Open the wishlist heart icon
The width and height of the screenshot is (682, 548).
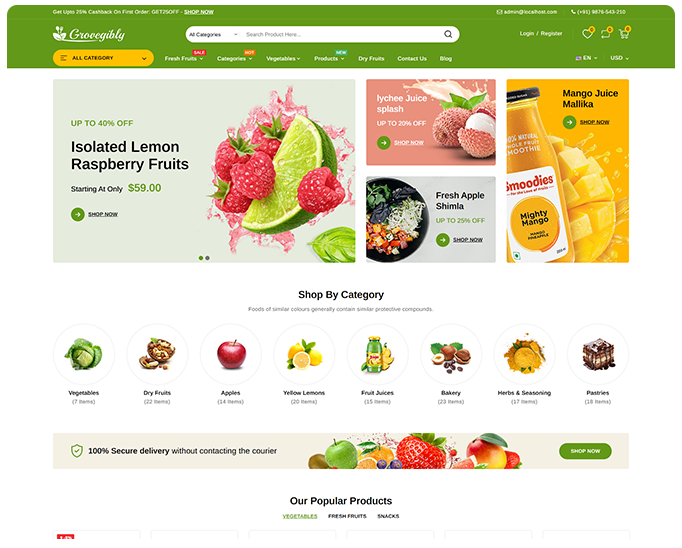pos(587,34)
